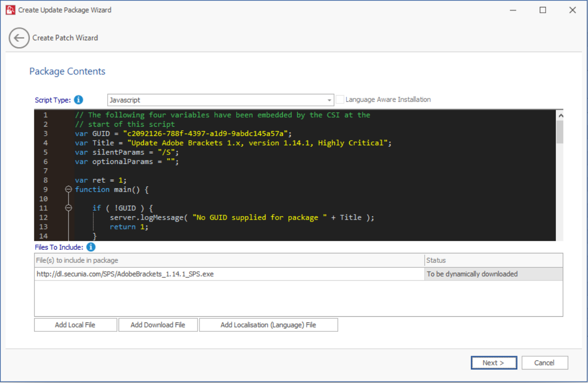Click the Files To Include label
The image size is (588, 383).
click(x=59, y=247)
